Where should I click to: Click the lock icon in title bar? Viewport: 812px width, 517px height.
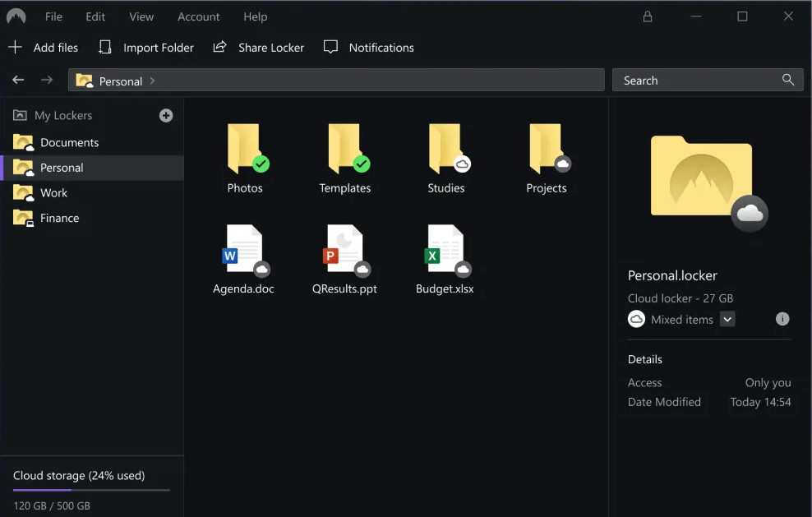pos(648,16)
